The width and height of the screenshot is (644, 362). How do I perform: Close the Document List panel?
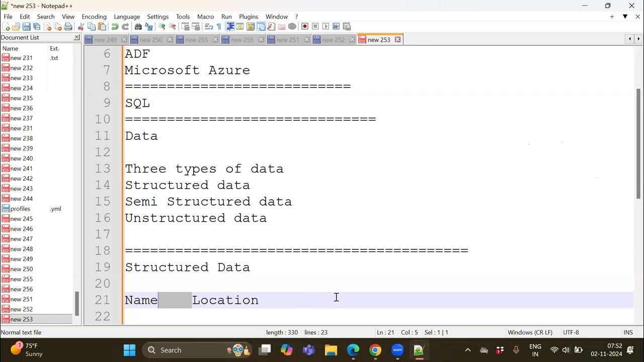(x=76, y=37)
